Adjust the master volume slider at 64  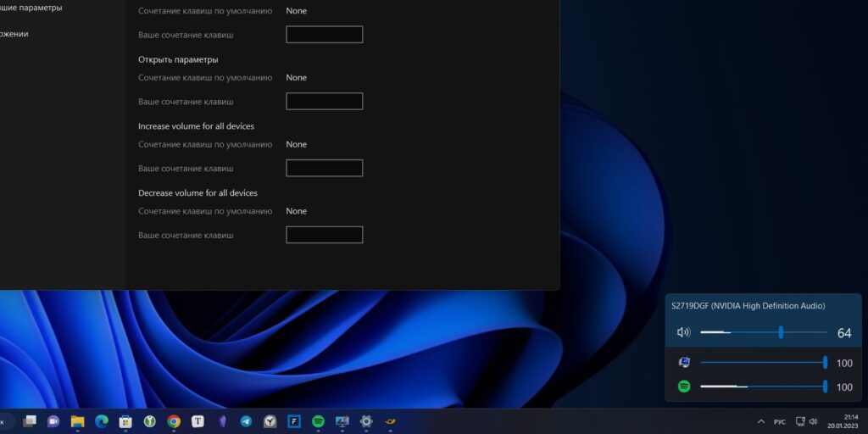click(x=764, y=332)
